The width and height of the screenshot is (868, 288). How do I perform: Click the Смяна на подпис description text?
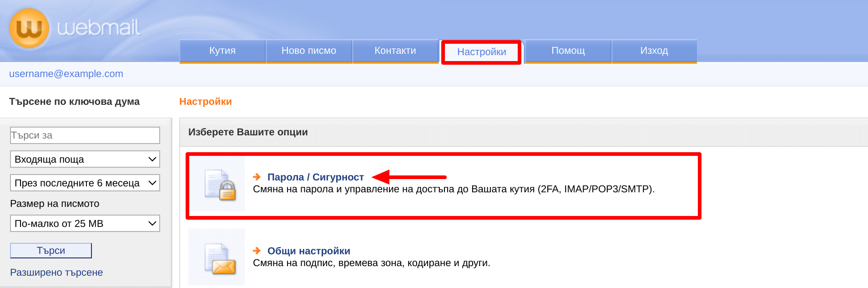pyautogui.click(x=372, y=263)
